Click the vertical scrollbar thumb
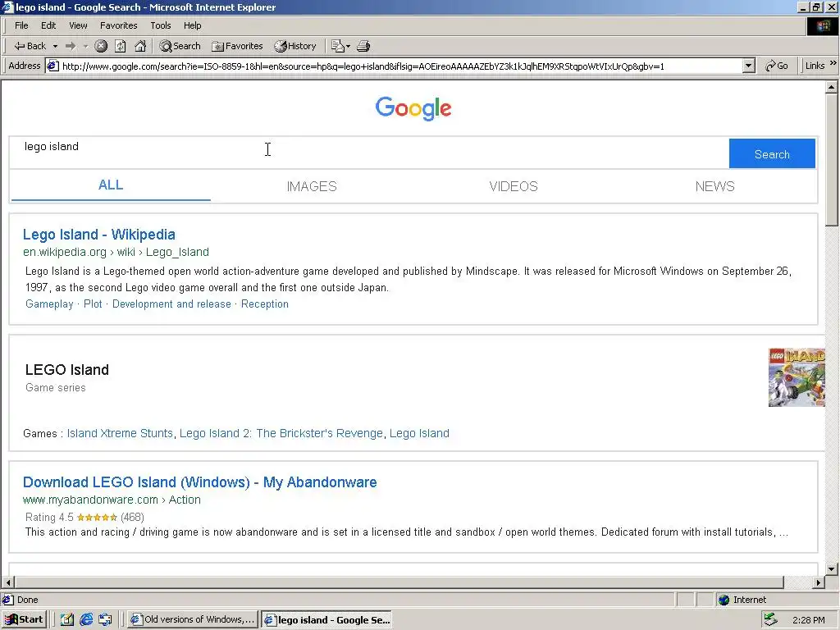The image size is (840, 630). pos(832,160)
